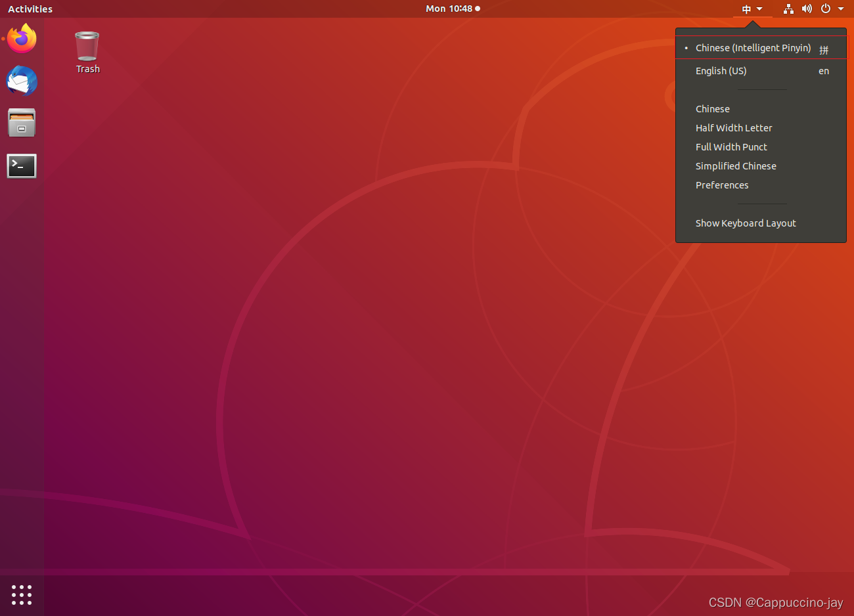Viewport: 854px width, 616px height.
Task: Switch to English (US) input source
Action: point(761,71)
